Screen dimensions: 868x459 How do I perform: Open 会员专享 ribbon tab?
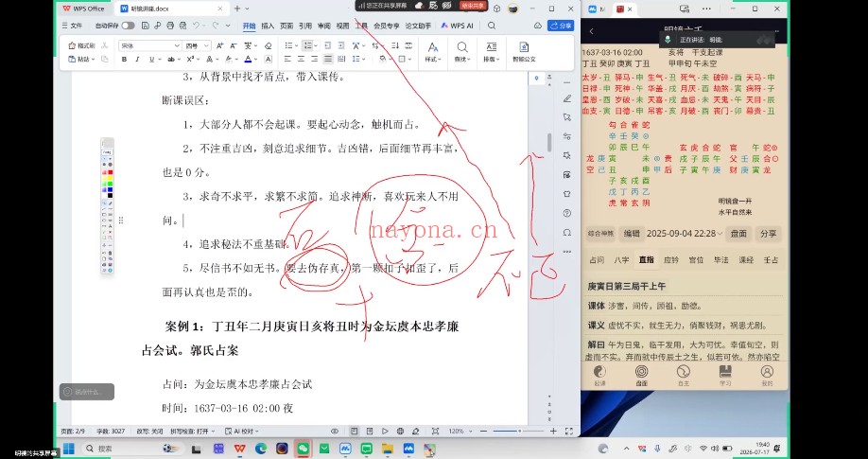(387, 26)
